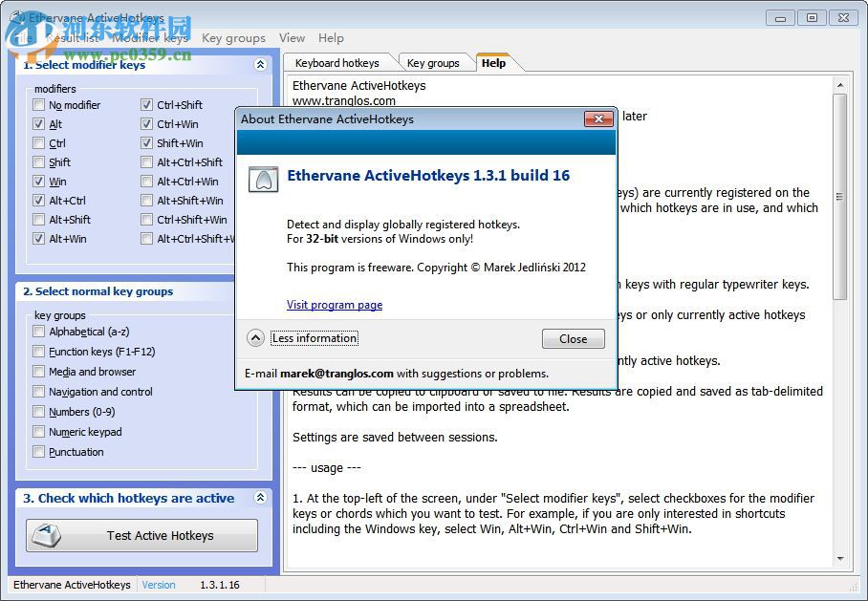Enable Punctuation key group
This screenshot has height=601, width=868.
pyautogui.click(x=39, y=452)
